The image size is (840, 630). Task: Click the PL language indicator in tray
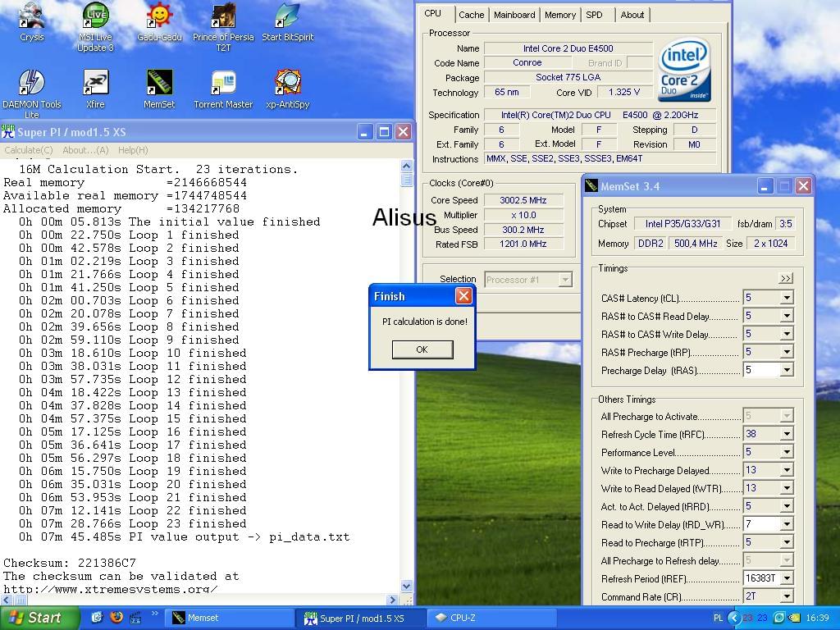pos(719,618)
